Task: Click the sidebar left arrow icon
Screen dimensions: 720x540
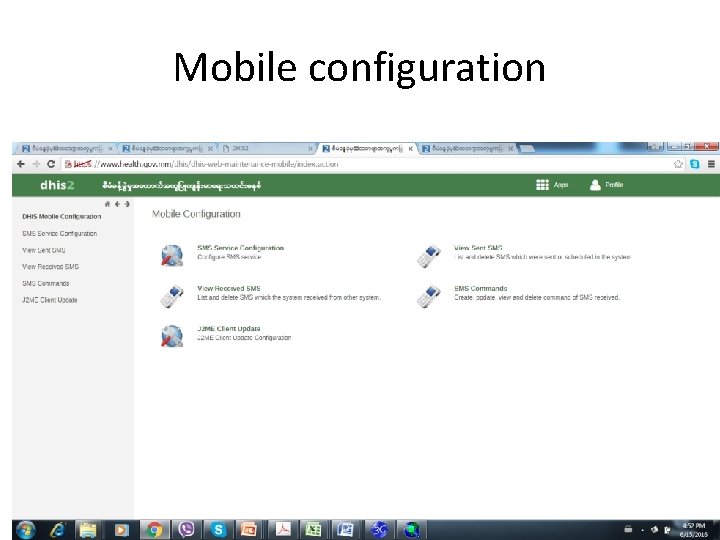Action: point(118,204)
